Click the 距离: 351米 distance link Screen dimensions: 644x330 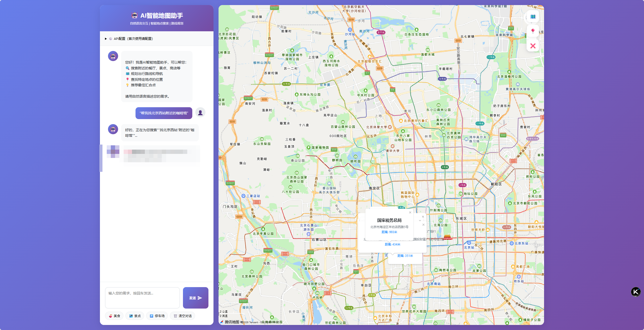tap(405, 256)
